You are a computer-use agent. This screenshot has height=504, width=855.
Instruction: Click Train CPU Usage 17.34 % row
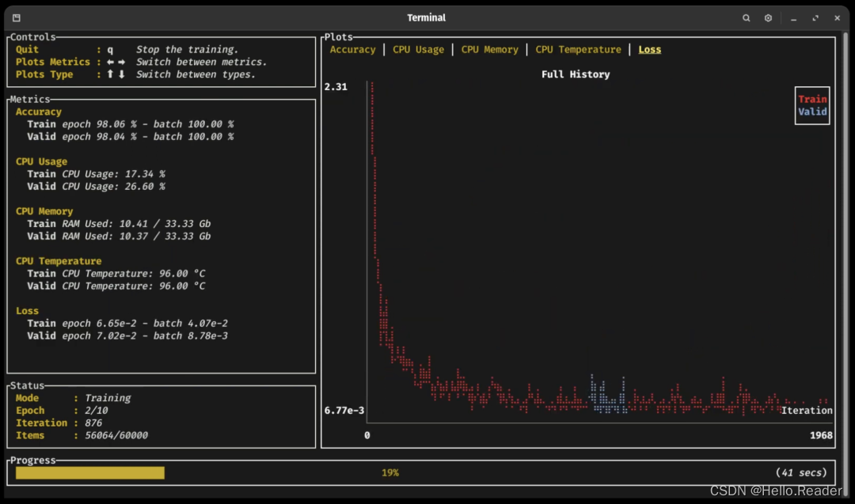click(96, 174)
